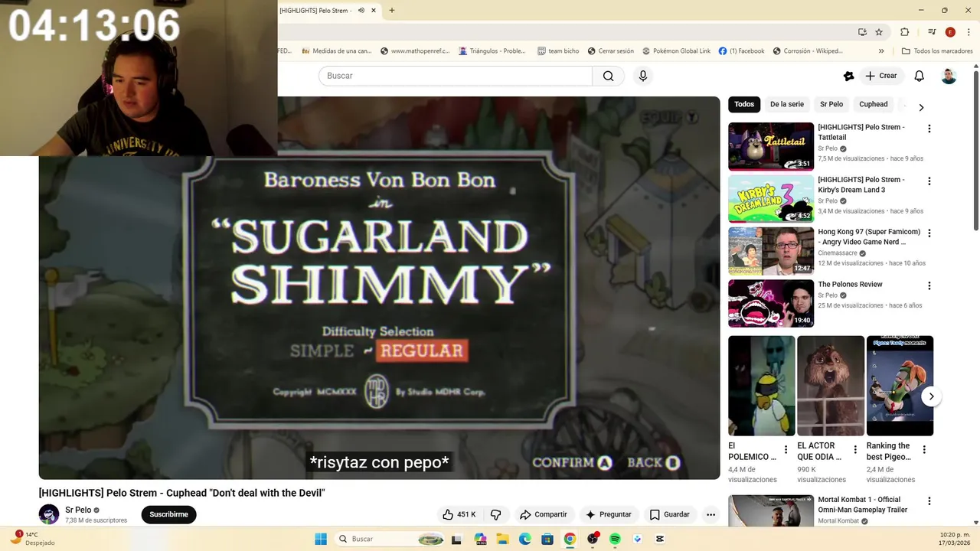Click install app icon in address bar
The height and width of the screenshot is (551, 980).
(x=862, y=32)
